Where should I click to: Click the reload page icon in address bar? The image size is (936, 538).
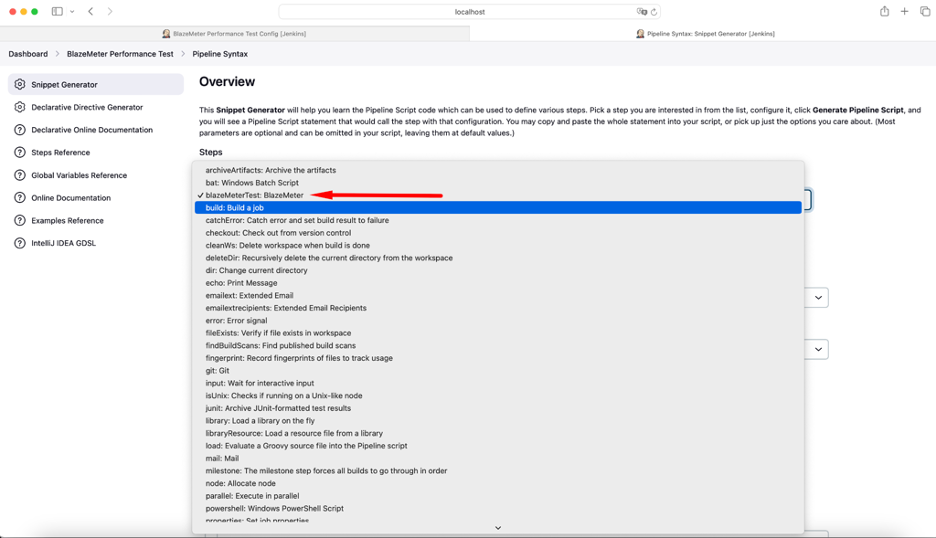tap(654, 12)
